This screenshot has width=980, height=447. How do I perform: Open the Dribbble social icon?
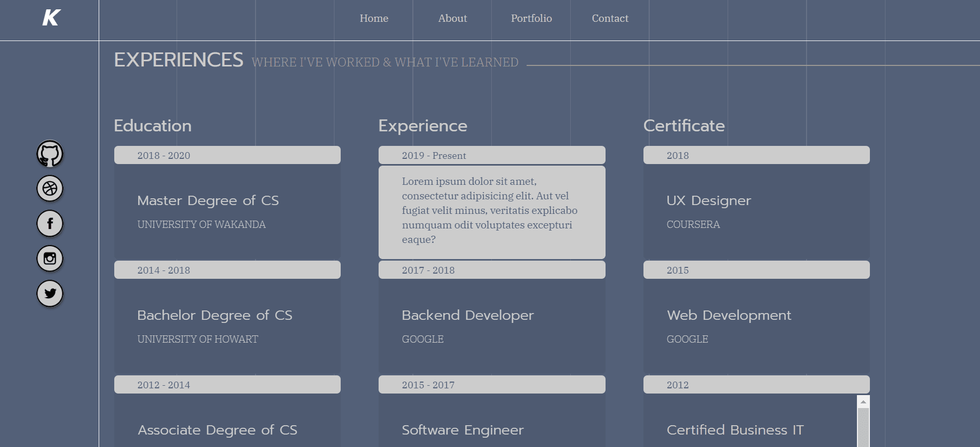[x=50, y=188]
